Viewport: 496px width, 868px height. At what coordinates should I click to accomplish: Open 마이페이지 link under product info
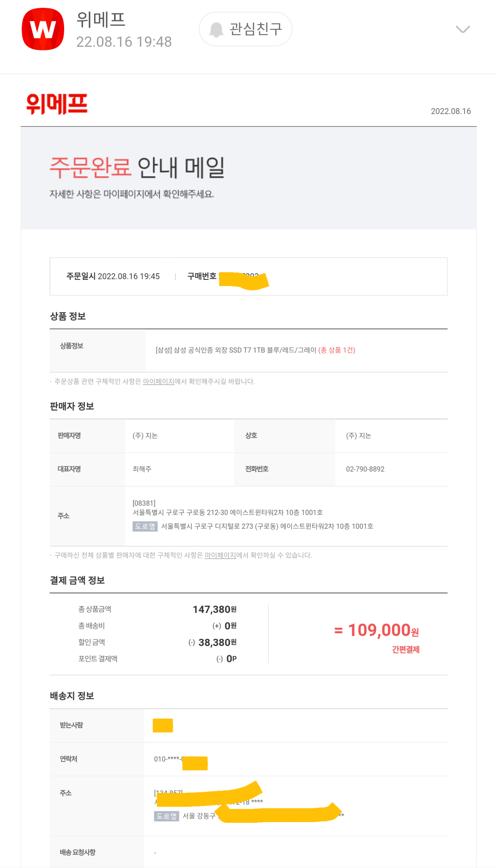coord(159,382)
